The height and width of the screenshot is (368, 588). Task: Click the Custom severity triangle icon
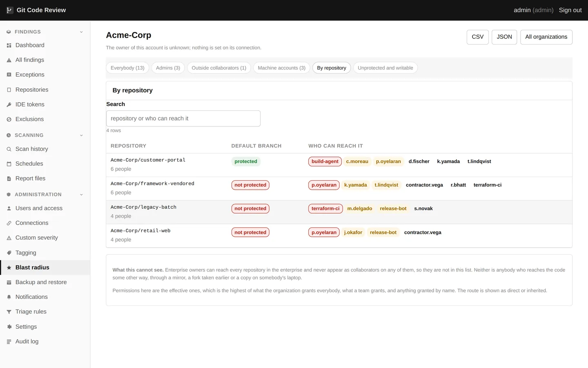click(9, 238)
